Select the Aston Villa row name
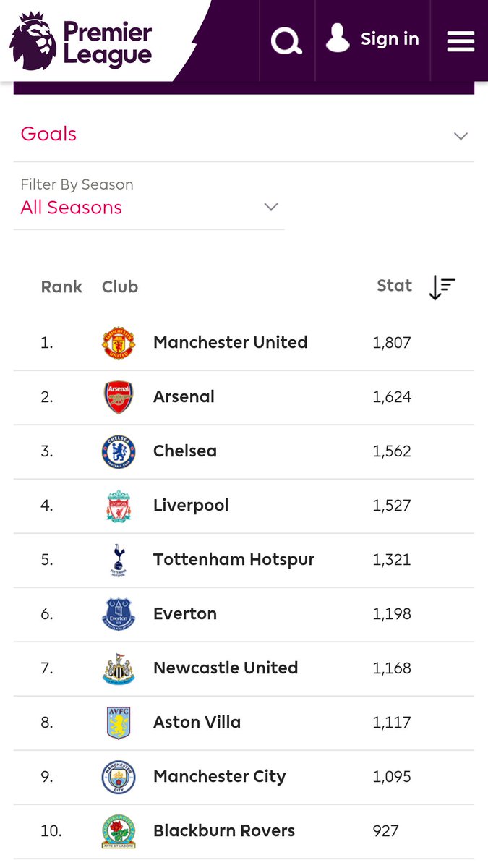The height and width of the screenshot is (868, 488). tap(197, 722)
